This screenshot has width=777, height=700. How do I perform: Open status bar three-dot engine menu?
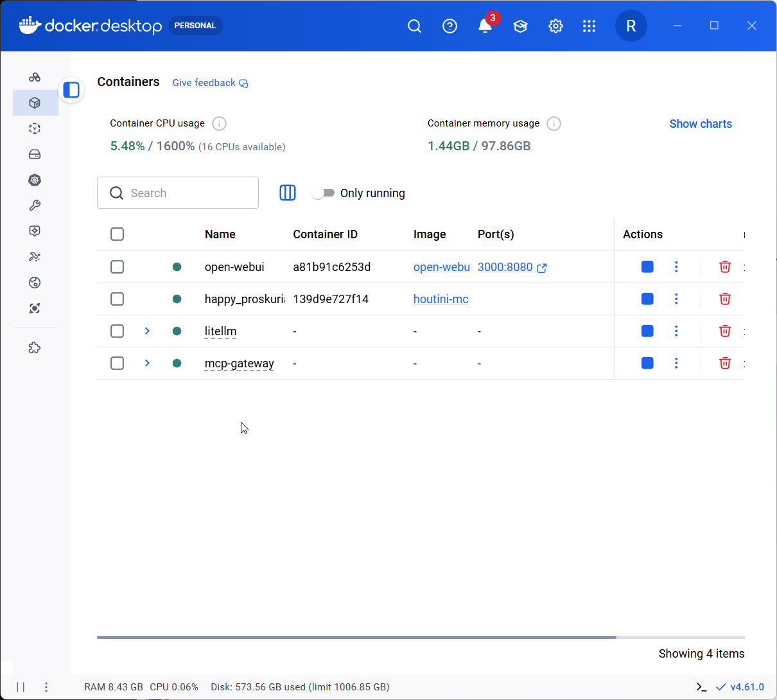(x=46, y=687)
